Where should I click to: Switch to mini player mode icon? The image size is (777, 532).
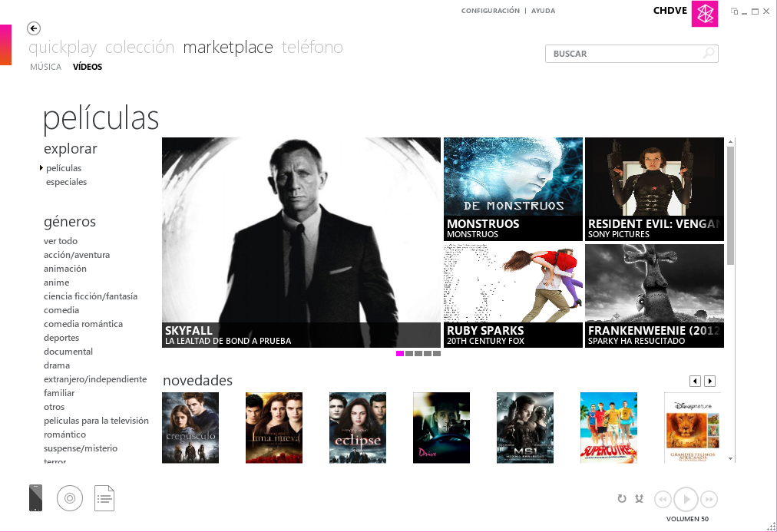734,12
